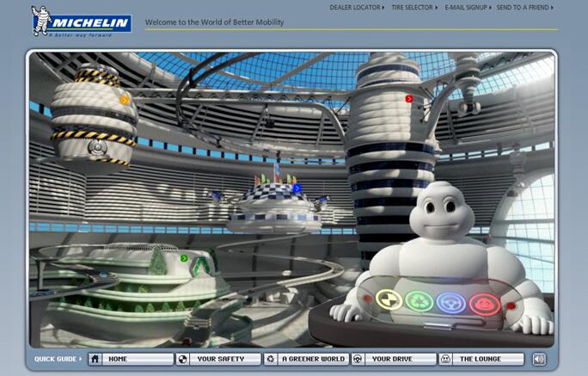Open the E-mail Signup link
588x376 pixels.
pos(468,8)
